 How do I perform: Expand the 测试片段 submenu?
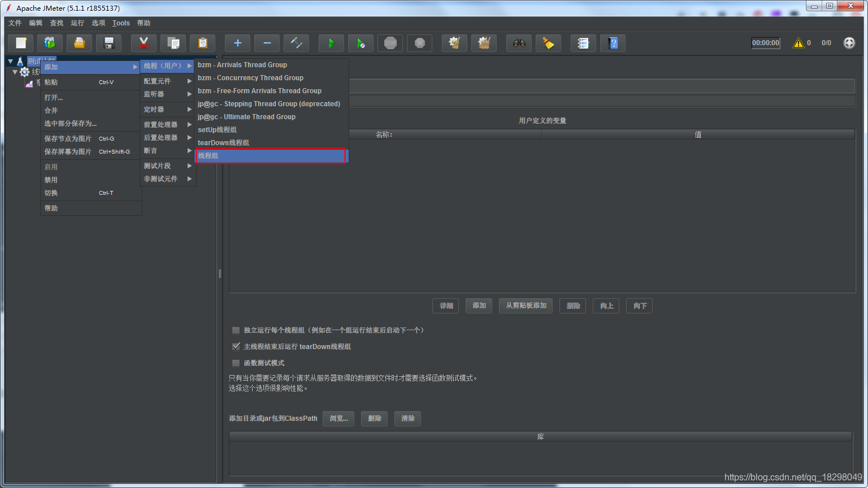(168, 166)
